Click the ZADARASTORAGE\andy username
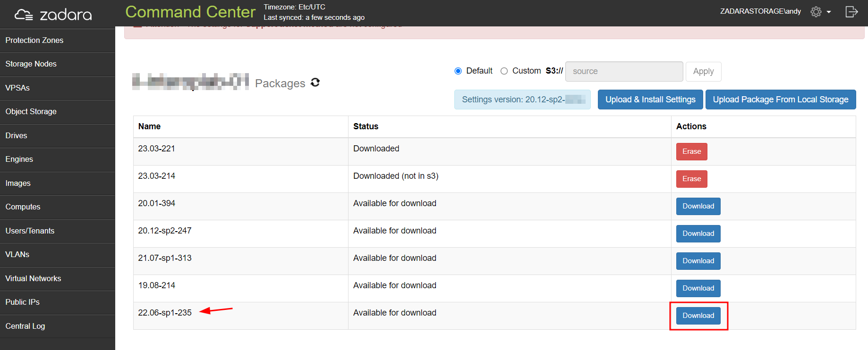Screen dimensions: 868x350 pos(760,11)
